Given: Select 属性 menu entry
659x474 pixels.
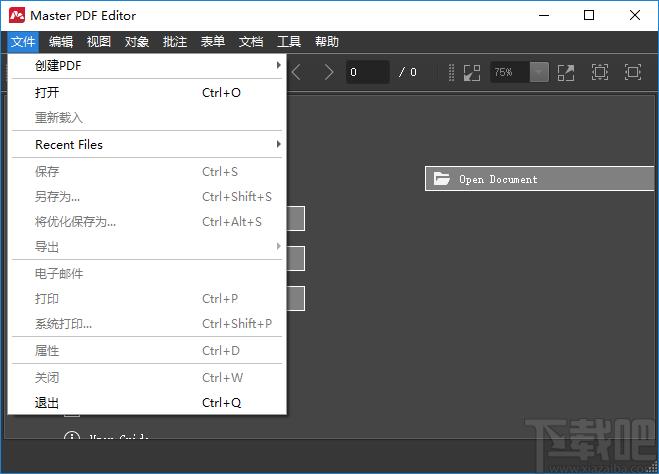Looking at the screenshot, I should [x=146, y=350].
